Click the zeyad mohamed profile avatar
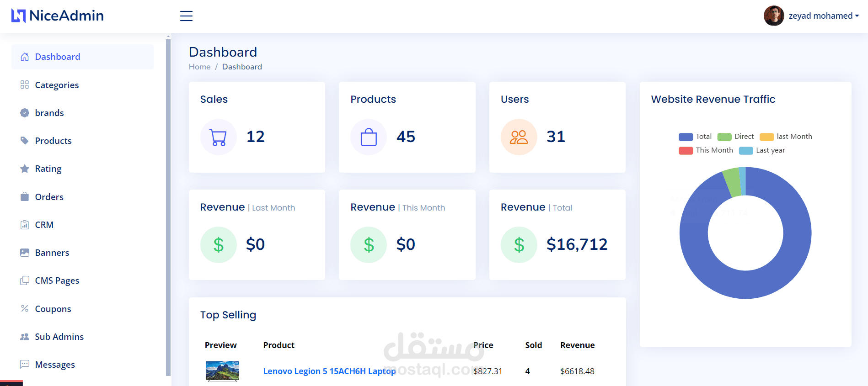The image size is (868, 386). (x=774, y=16)
